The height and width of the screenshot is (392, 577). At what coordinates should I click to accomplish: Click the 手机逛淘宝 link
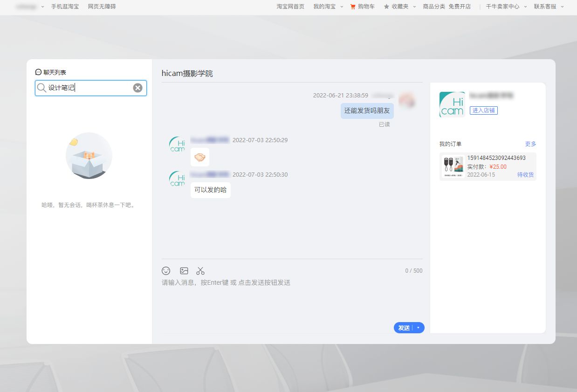point(65,7)
